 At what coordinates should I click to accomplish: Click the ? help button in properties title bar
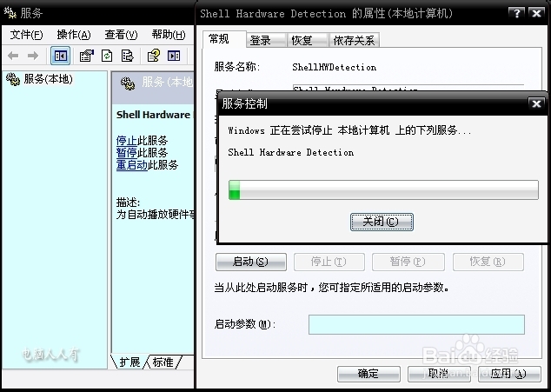click(516, 13)
